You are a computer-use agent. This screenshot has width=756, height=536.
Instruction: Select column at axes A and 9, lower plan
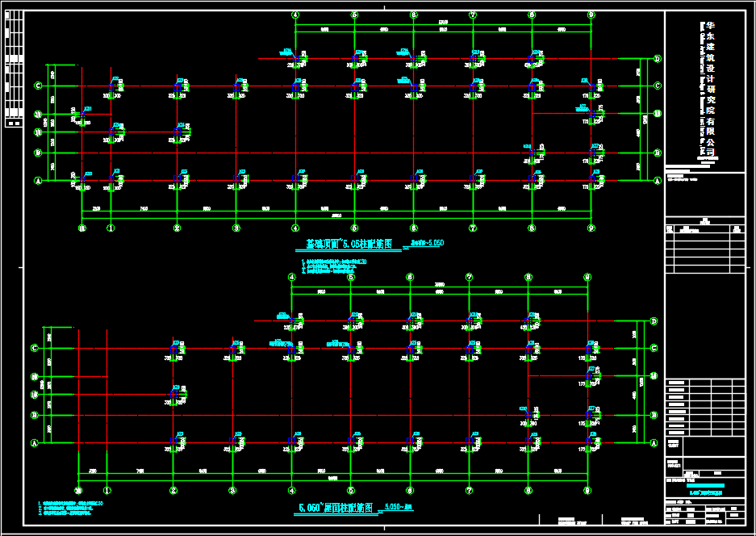click(588, 442)
